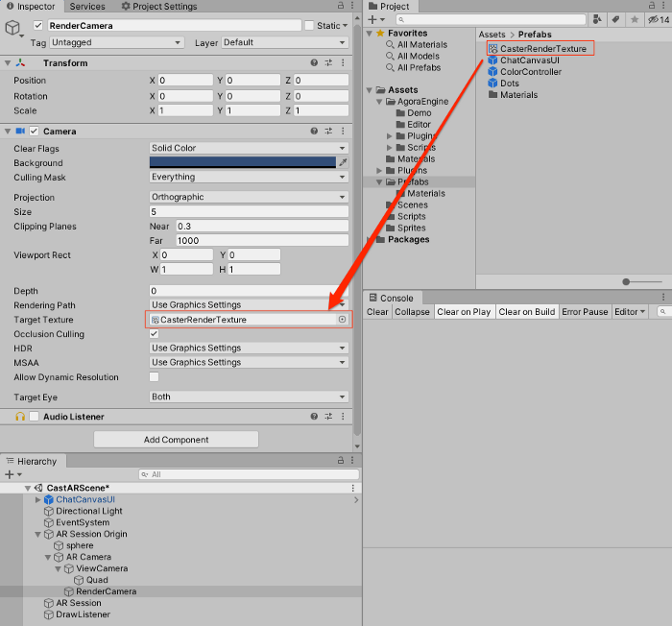Image resolution: width=672 pixels, height=626 pixels.
Task: Open CastARScene options menu
Action: (x=352, y=488)
